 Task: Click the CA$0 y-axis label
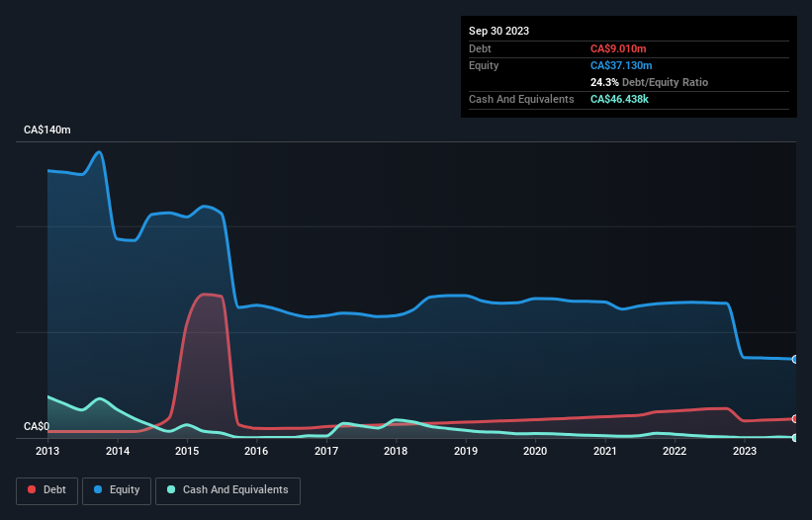37,426
